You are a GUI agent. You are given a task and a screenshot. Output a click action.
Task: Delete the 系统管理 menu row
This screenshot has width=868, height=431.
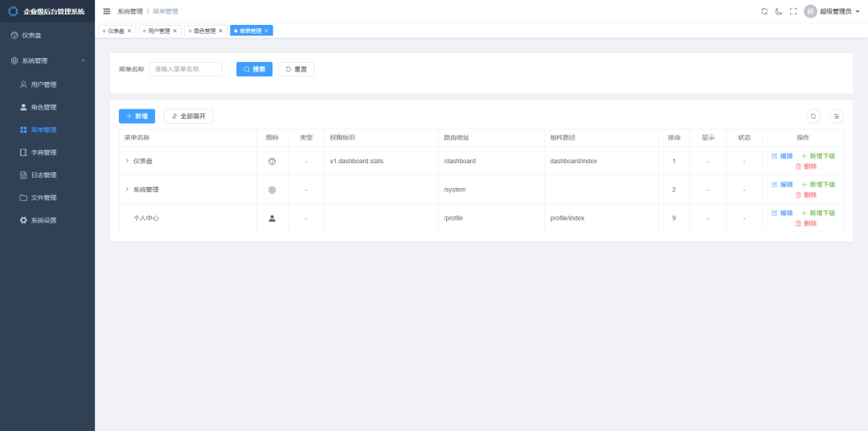[x=806, y=195]
